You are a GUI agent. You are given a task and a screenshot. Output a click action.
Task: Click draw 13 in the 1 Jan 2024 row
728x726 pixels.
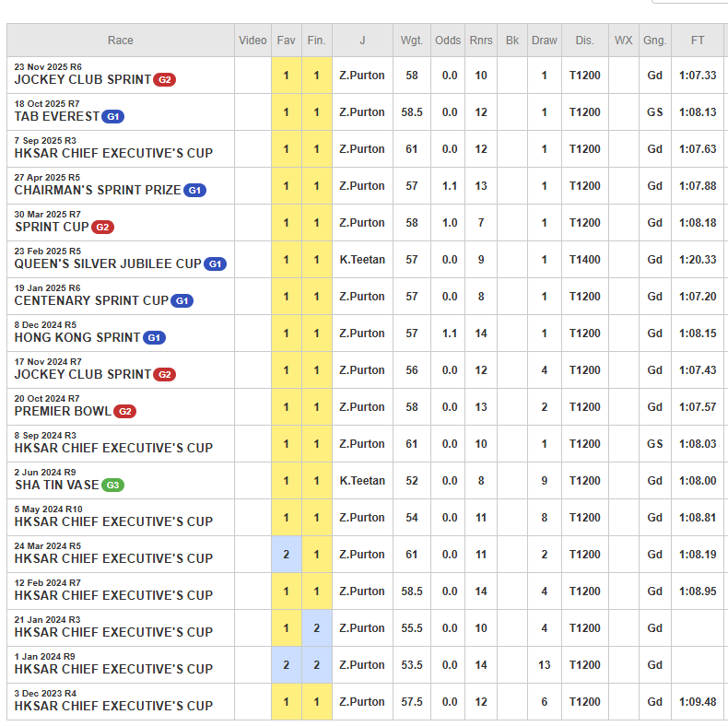coord(544,665)
